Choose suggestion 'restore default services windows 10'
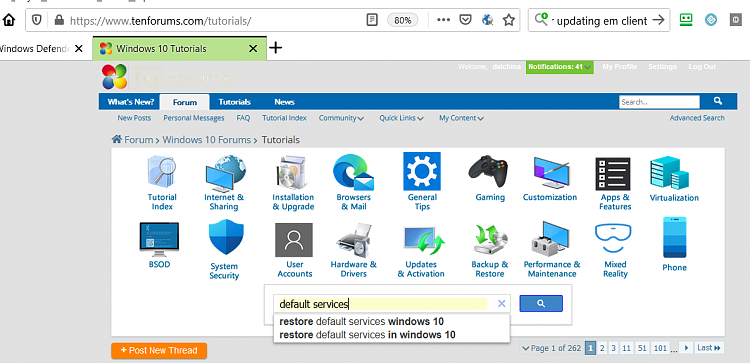Screen dimensions: 750x363 [361, 321]
